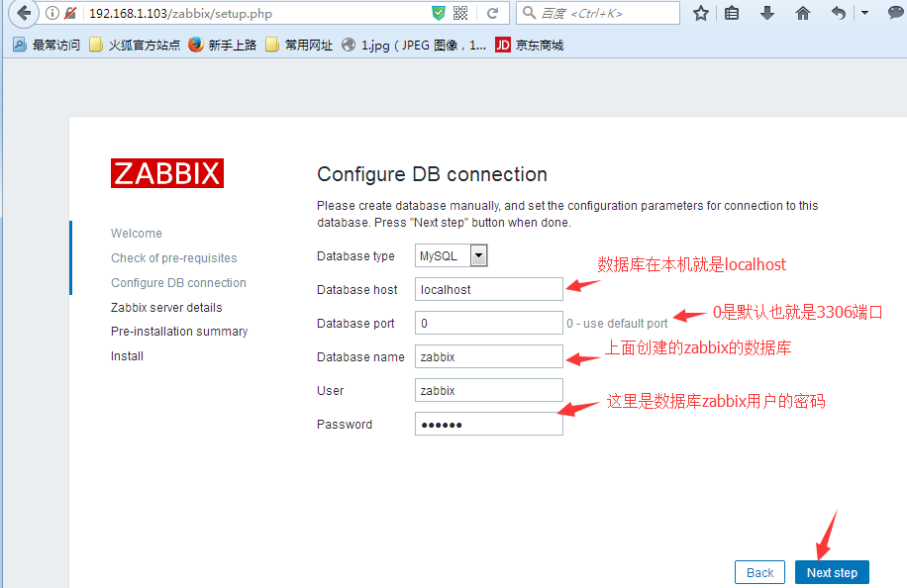Click the Database port input field
Screen dimensions: 907x588
[489, 324]
